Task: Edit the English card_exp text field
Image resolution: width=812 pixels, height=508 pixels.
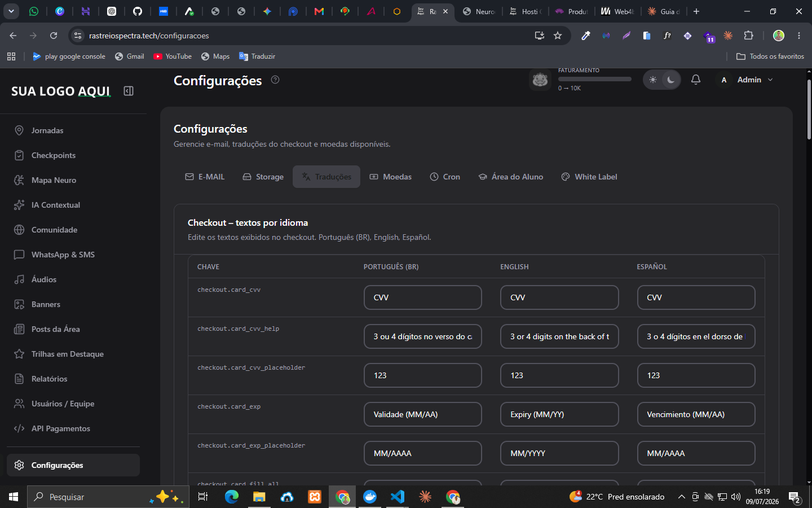Action: pos(559,414)
